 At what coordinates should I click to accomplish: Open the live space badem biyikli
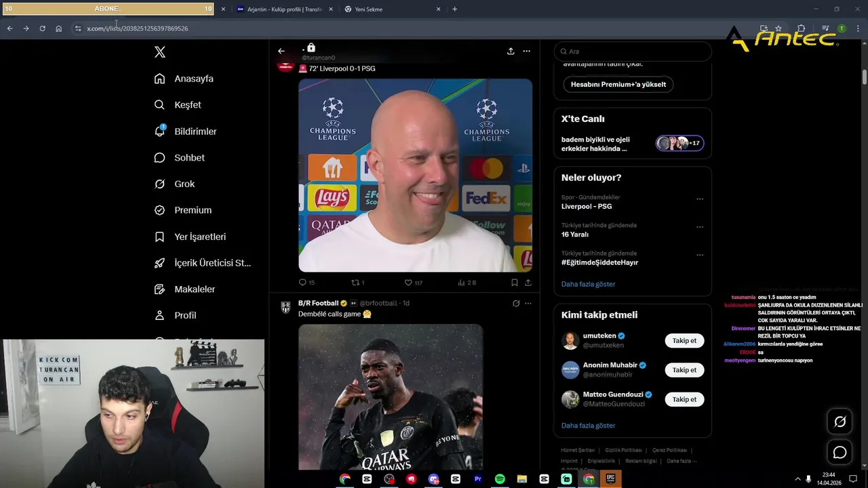[632, 144]
